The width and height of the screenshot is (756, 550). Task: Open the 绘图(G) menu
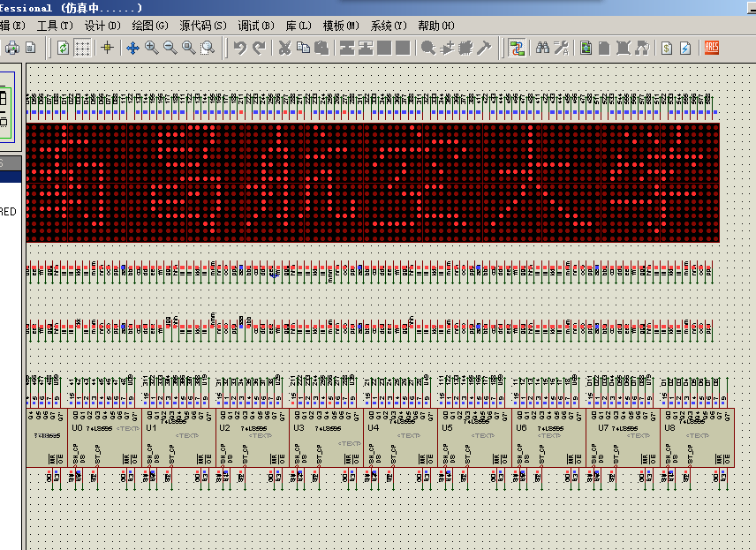(x=150, y=26)
